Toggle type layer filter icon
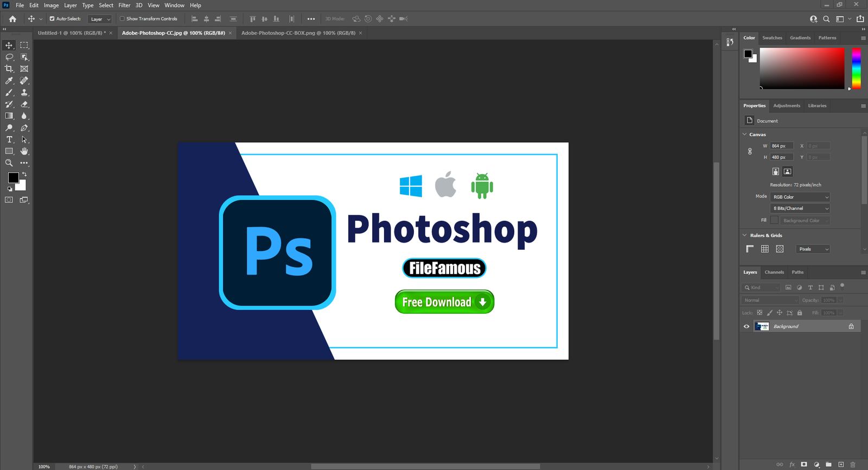This screenshot has height=470, width=868. click(810, 288)
